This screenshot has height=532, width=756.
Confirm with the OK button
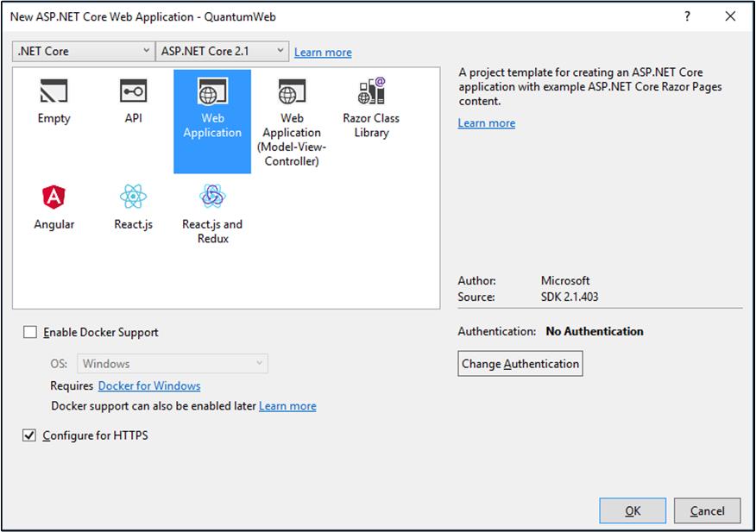633,510
